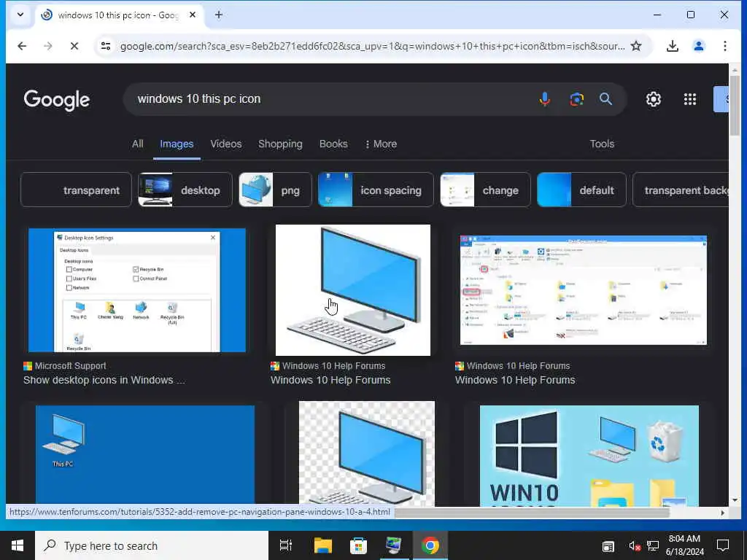Open the large This PC monitor image

353,290
